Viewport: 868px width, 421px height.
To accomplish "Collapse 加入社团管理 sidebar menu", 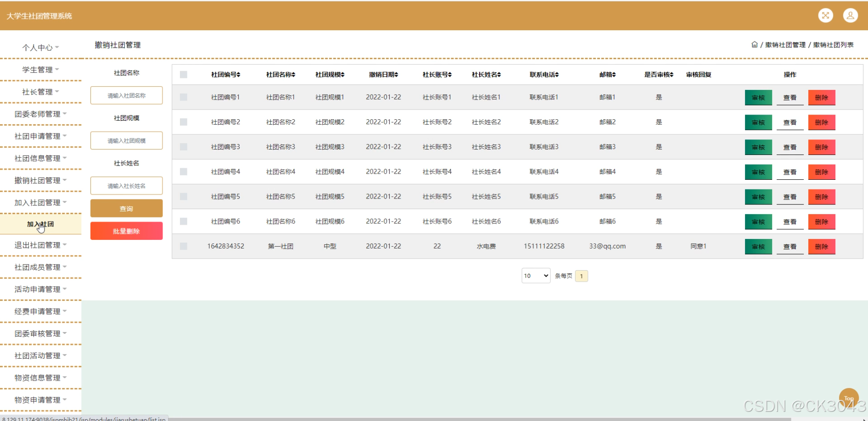I will [x=40, y=203].
